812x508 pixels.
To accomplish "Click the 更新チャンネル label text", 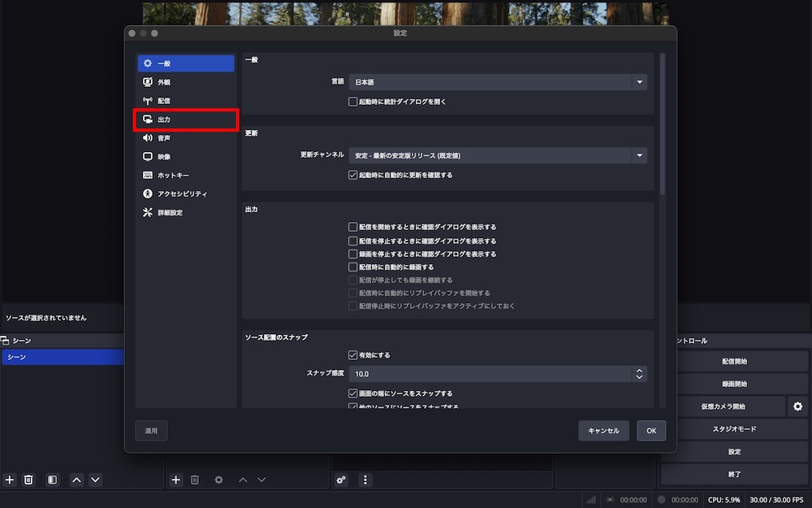I will pos(322,155).
